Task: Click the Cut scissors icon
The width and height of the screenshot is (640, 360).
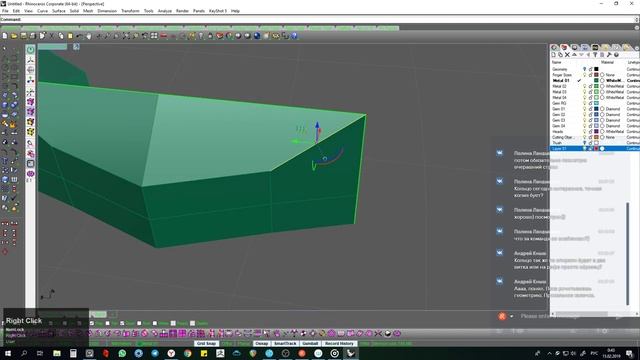Action: point(51,36)
